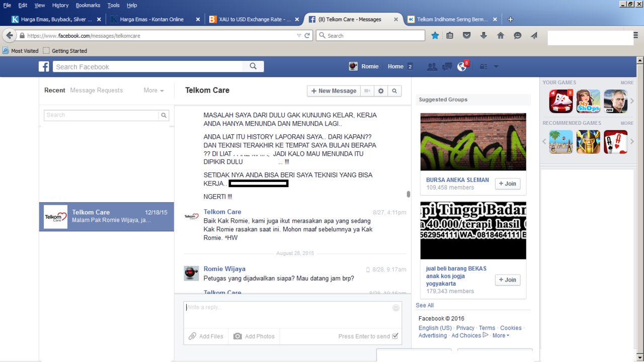Open the Hello chat bubble icon
Image resolution: width=644 pixels, height=362 pixels.
point(517,36)
